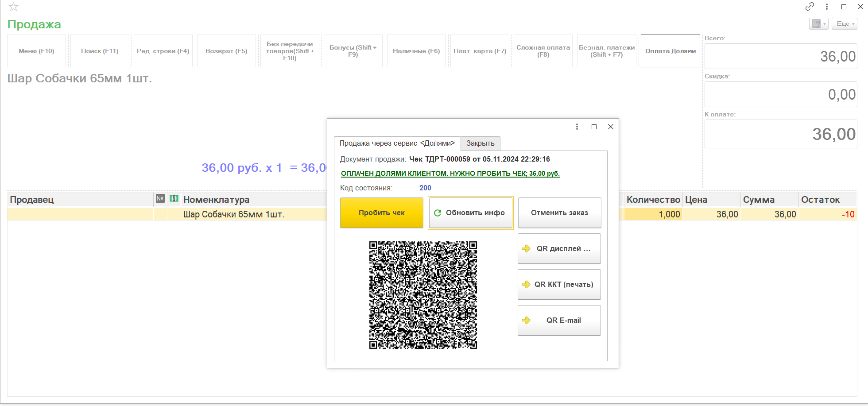Viewport: 868px width, 406px height.
Task: Click Количество column header
Action: point(653,200)
